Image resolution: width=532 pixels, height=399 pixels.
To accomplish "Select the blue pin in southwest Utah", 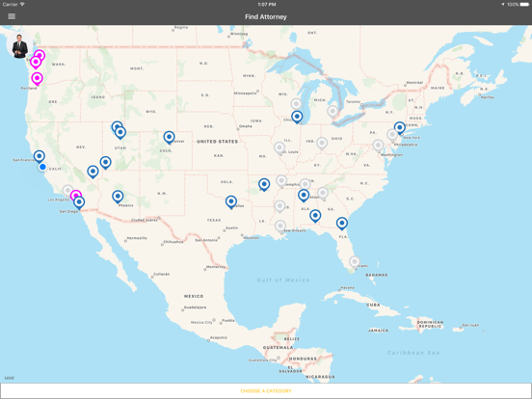I will 105,163.
